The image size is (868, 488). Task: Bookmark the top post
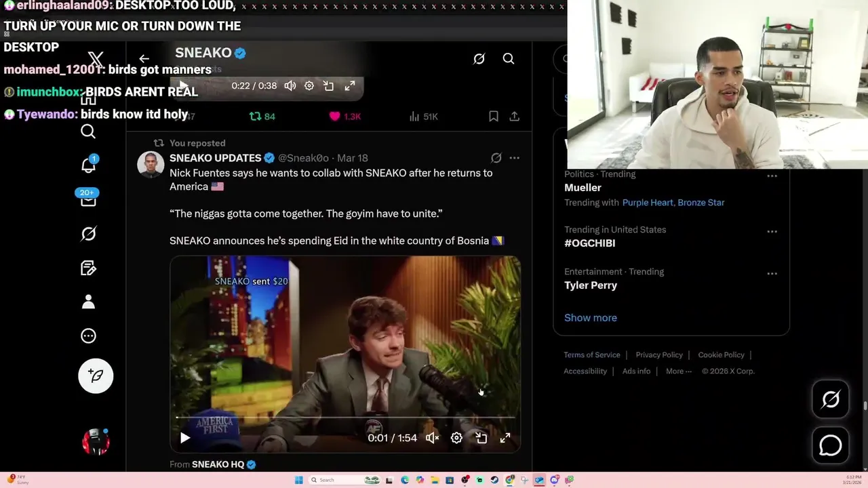point(494,117)
